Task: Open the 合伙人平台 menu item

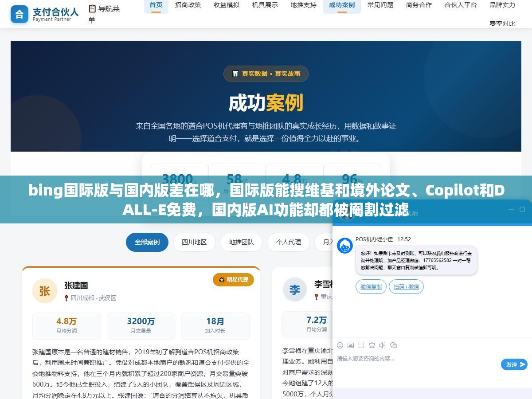Action: (461, 5)
